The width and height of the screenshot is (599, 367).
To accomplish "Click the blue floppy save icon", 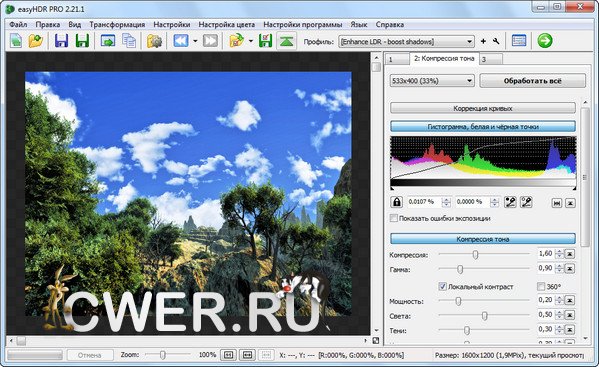I will 61,41.
